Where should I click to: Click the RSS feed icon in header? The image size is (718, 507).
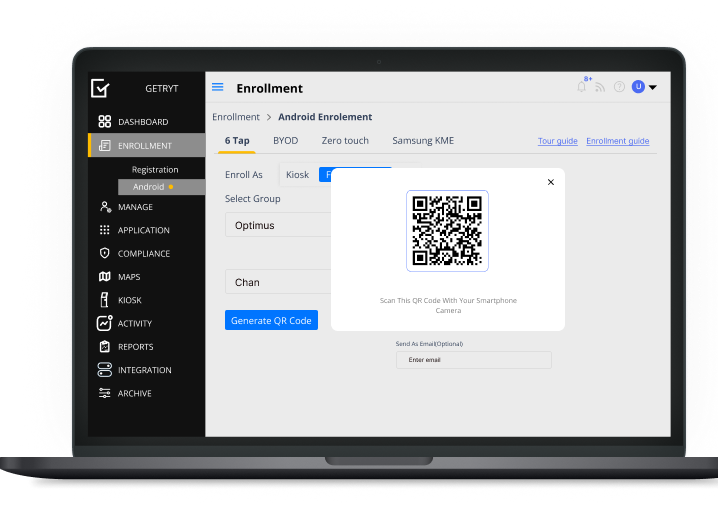pyautogui.click(x=600, y=87)
